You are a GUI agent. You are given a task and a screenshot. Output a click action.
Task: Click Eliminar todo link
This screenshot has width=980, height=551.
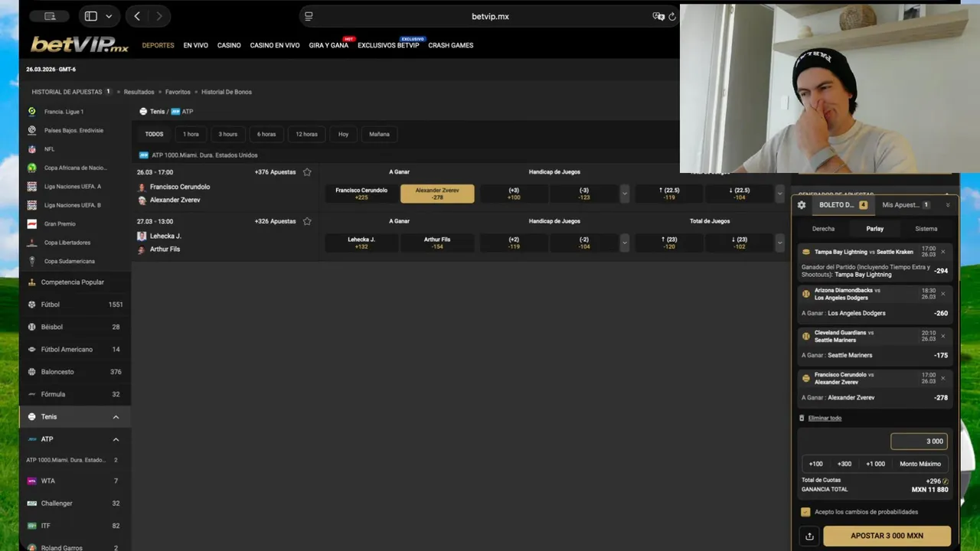point(825,418)
